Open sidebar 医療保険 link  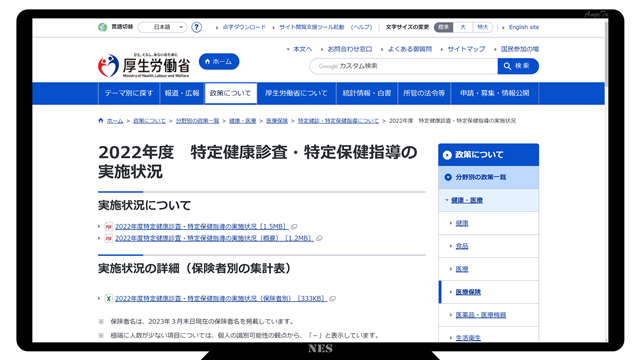point(468,292)
